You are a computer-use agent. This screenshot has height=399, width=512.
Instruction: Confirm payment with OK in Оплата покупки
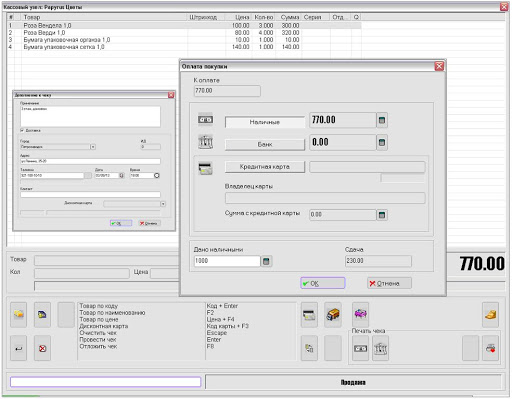tap(323, 283)
